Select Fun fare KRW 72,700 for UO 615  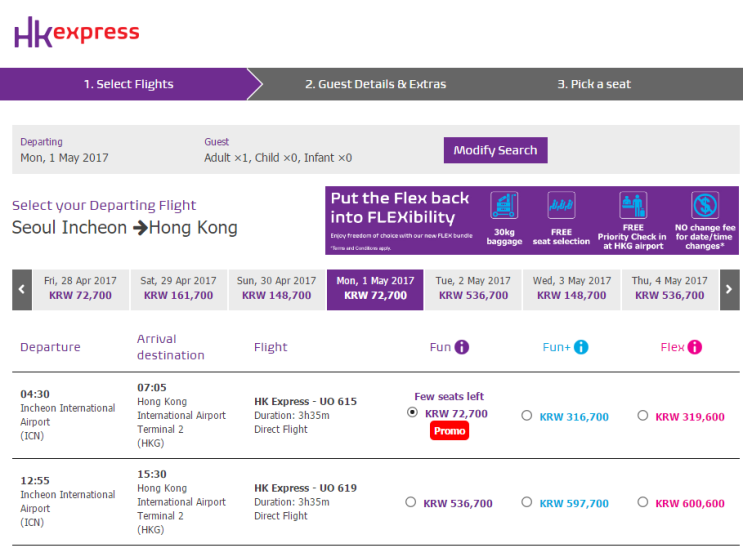coord(412,412)
